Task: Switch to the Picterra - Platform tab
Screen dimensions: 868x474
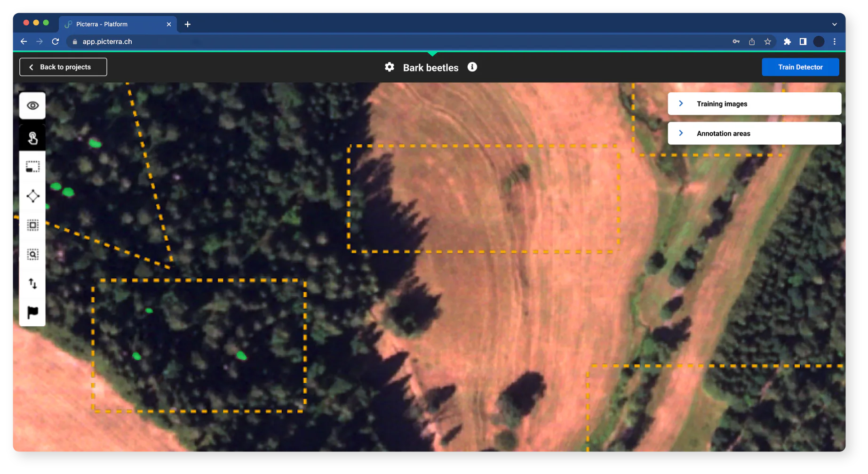Action: click(x=118, y=24)
